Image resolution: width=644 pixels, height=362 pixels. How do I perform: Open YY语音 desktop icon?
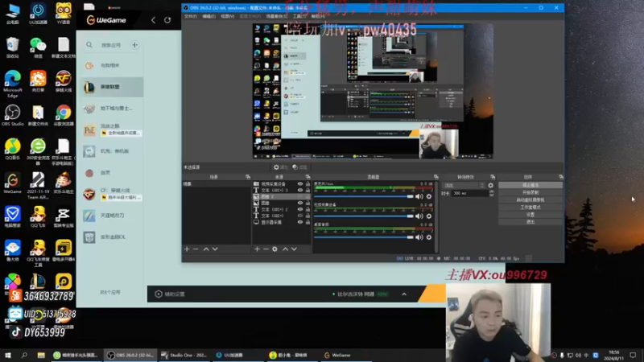pos(64,14)
